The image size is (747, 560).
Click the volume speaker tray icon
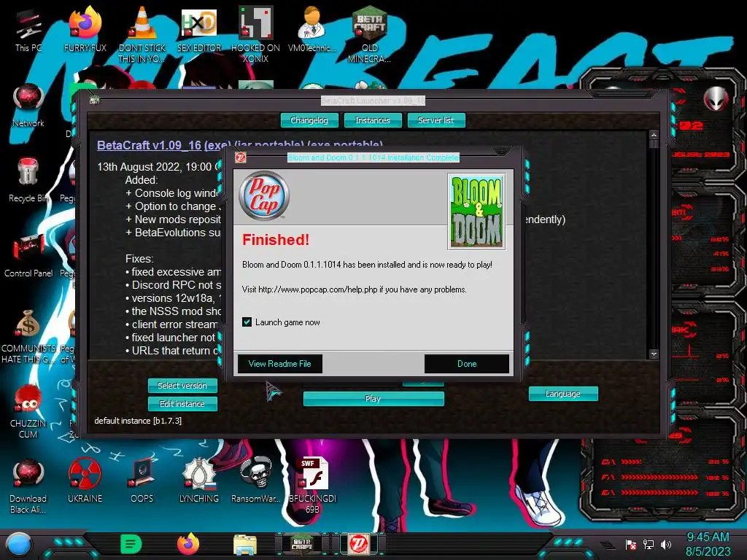point(666,544)
